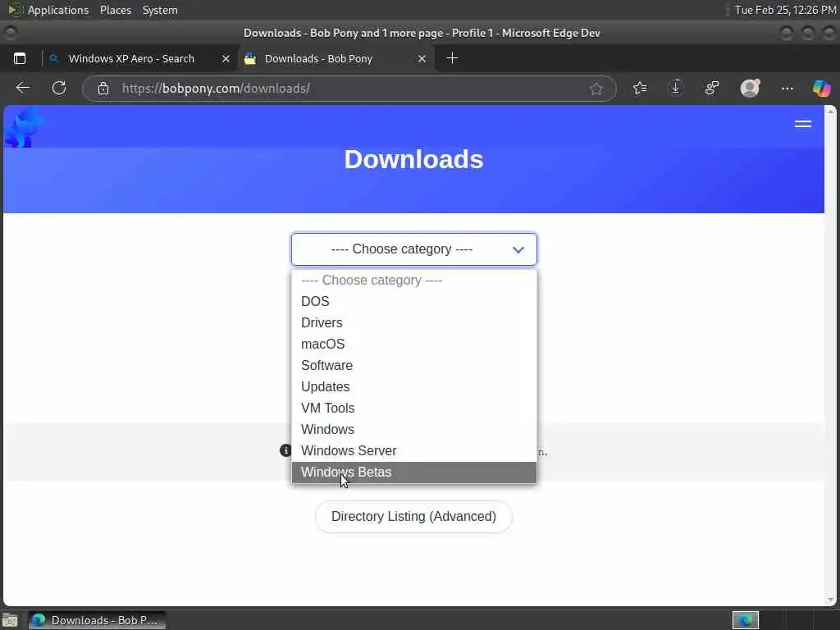Click the clock showing Tue Feb 25
840x630 pixels.
785,10
